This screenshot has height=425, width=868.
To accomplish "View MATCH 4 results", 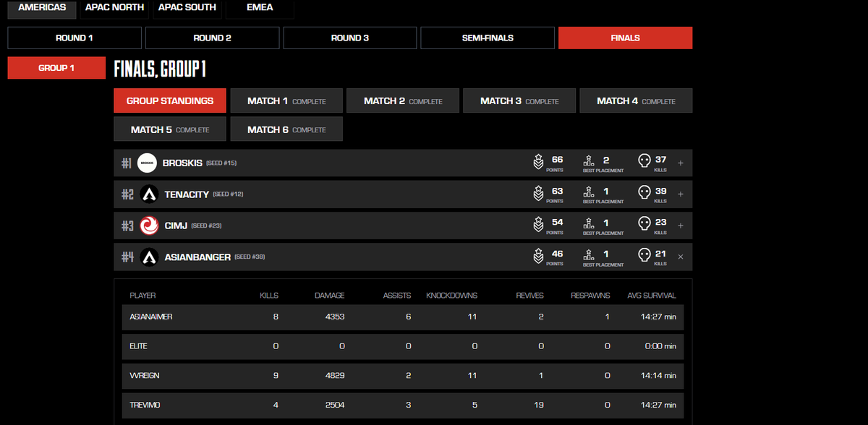I will click(636, 100).
